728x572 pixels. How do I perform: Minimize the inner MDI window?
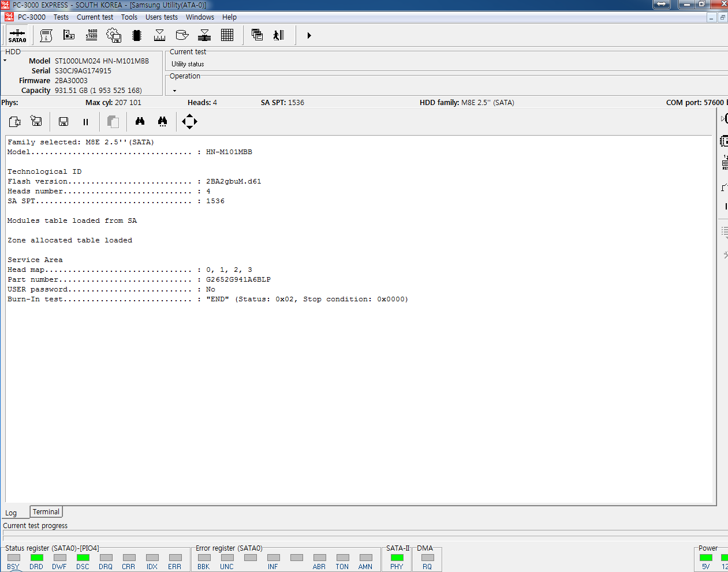(711, 17)
